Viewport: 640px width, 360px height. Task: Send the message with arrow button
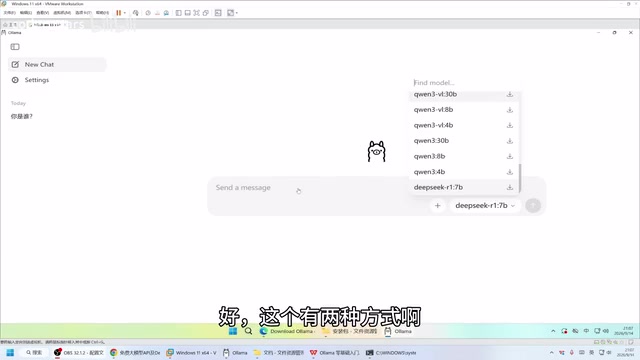pyautogui.click(x=533, y=206)
